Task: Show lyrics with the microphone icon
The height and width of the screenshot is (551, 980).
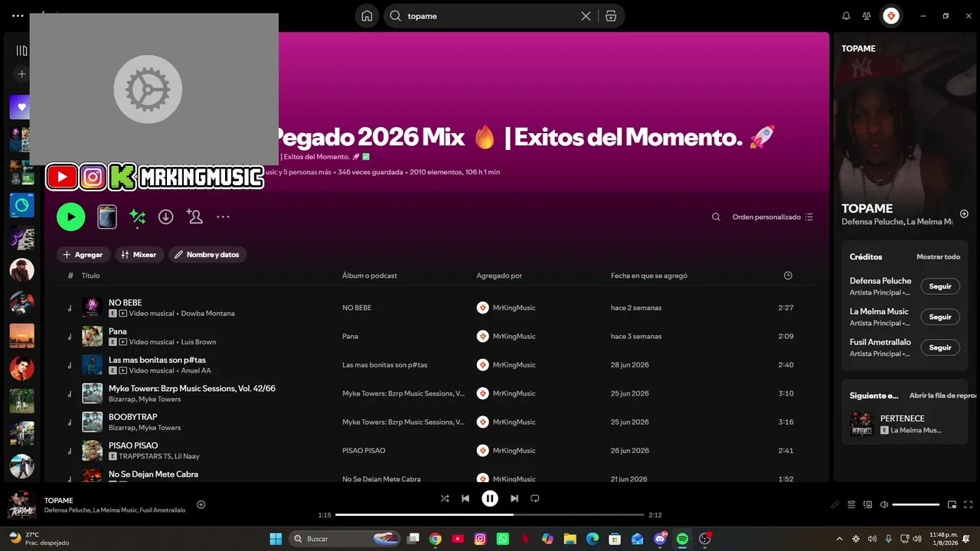Action: (835, 504)
